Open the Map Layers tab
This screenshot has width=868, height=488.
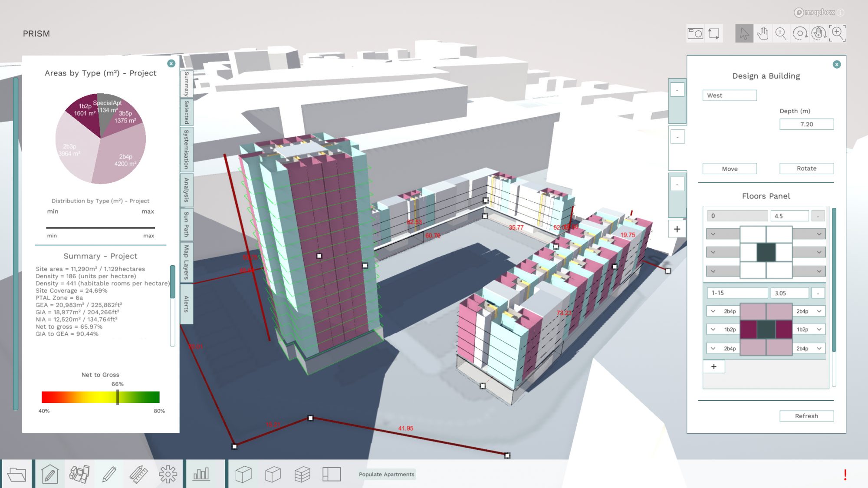[x=187, y=262]
